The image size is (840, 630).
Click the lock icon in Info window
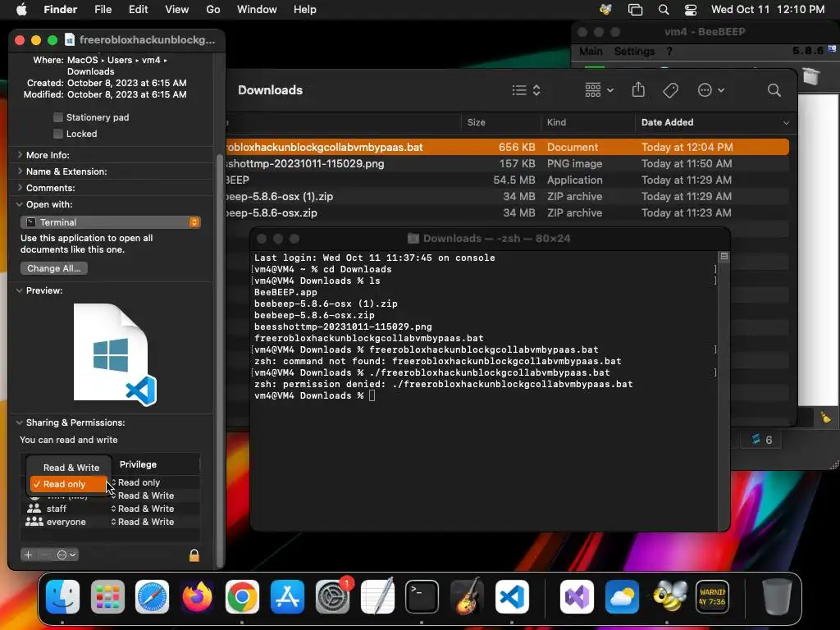click(x=194, y=555)
